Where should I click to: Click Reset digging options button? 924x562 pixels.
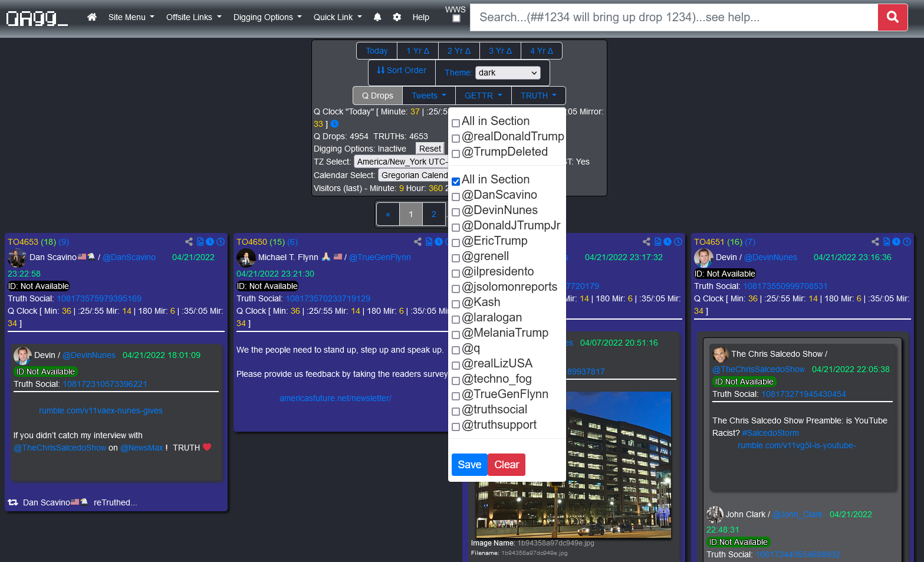pos(430,149)
